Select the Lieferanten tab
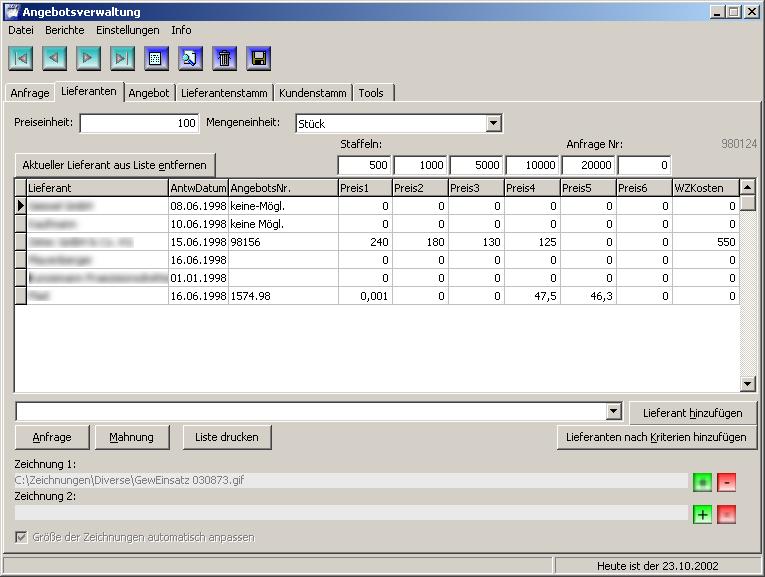The image size is (765, 577). (89, 91)
